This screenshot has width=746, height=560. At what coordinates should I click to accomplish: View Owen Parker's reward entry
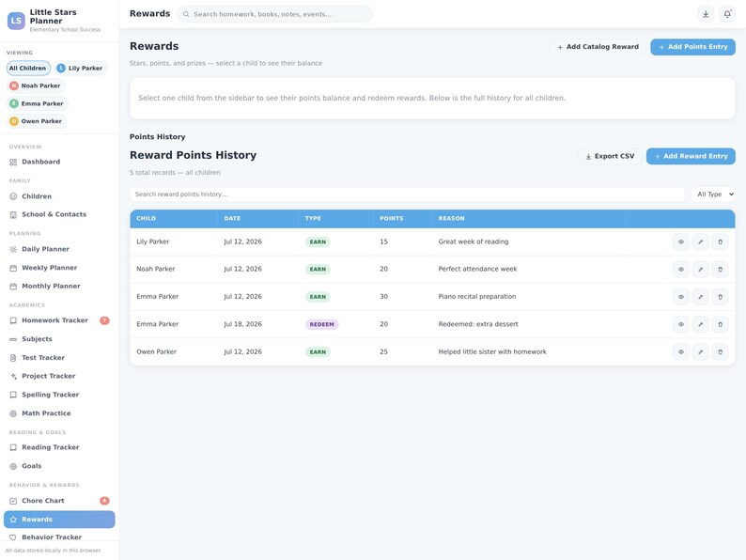(x=681, y=352)
